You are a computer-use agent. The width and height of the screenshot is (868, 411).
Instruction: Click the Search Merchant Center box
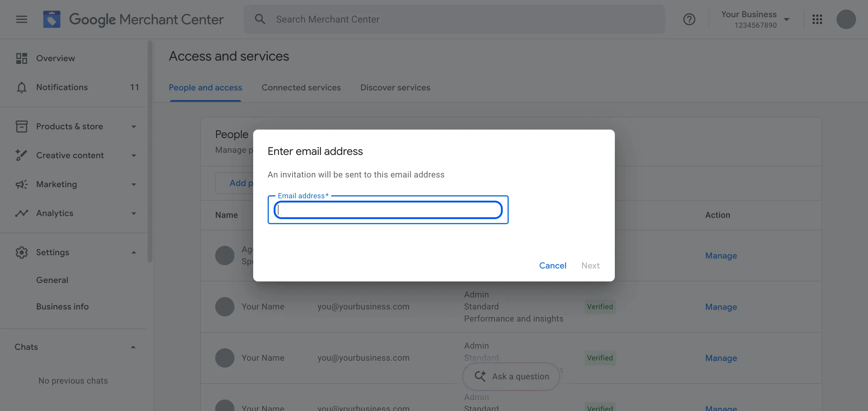[x=454, y=19]
